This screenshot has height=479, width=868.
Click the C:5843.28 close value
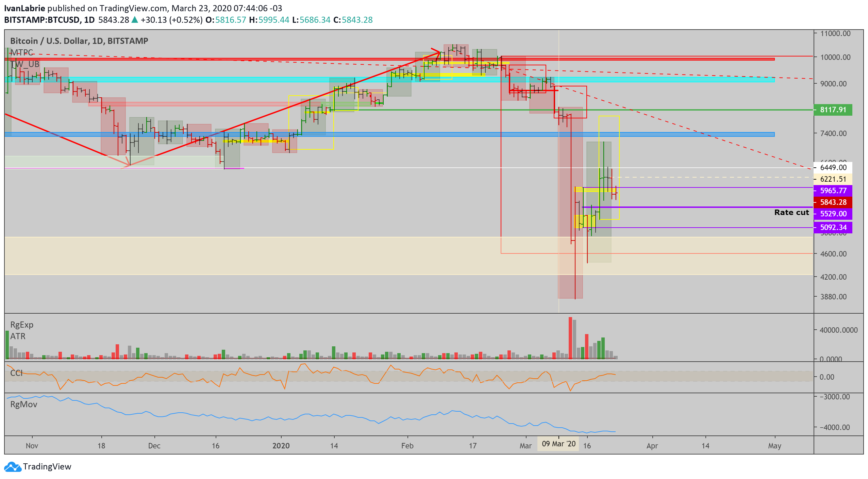pyautogui.click(x=353, y=20)
